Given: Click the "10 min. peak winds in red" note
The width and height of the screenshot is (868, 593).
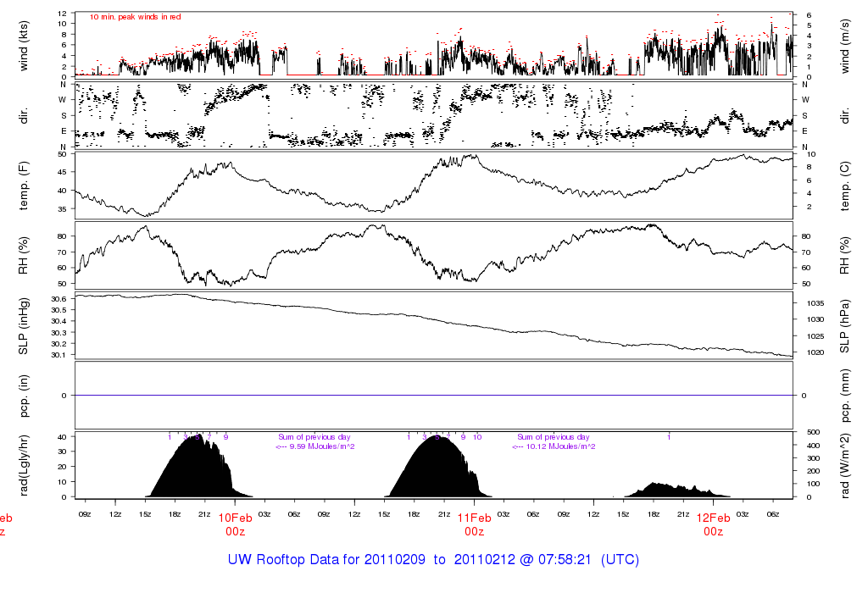Looking at the screenshot, I should [x=135, y=17].
